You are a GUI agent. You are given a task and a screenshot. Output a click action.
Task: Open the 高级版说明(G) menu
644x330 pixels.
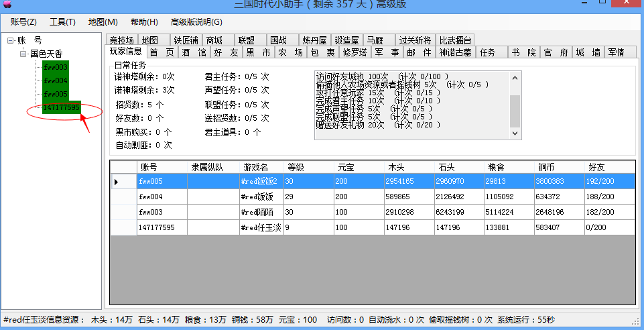(x=196, y=22)
